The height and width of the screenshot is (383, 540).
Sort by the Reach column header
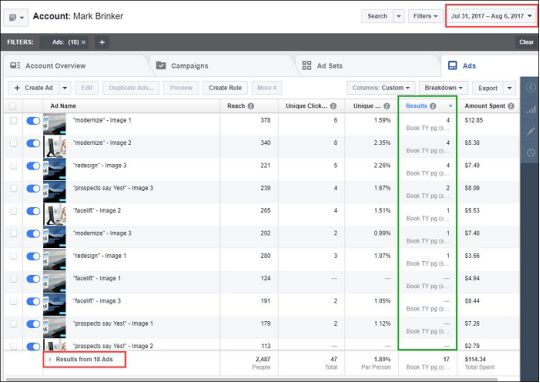[236, 106]
